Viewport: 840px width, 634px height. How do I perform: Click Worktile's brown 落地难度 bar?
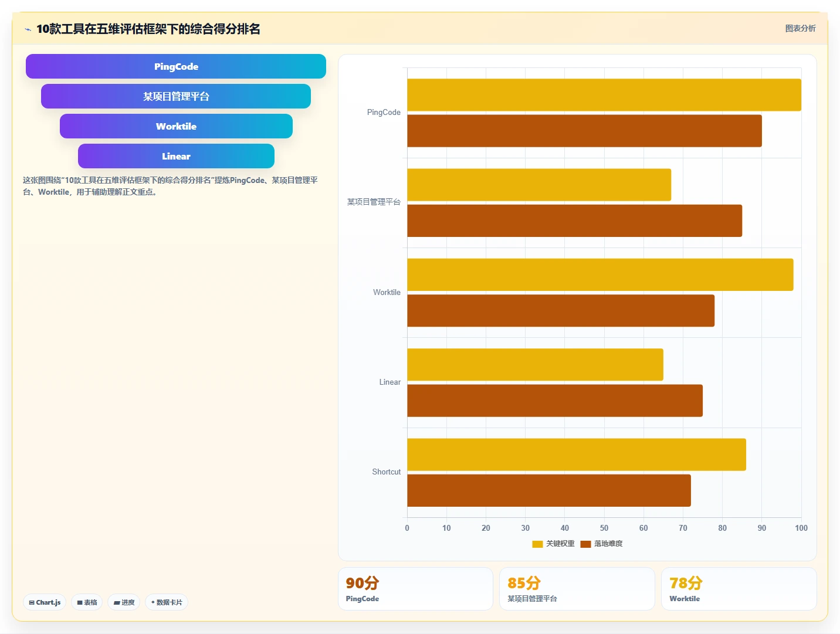point(561,311)
